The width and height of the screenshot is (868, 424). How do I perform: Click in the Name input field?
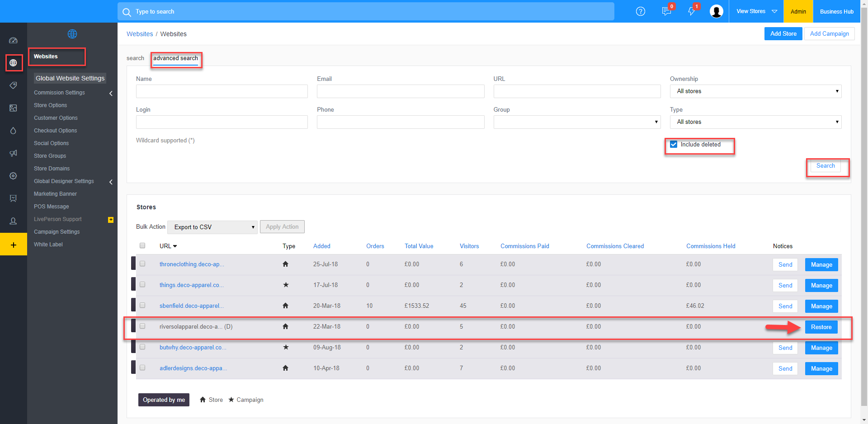pos(222,91)
